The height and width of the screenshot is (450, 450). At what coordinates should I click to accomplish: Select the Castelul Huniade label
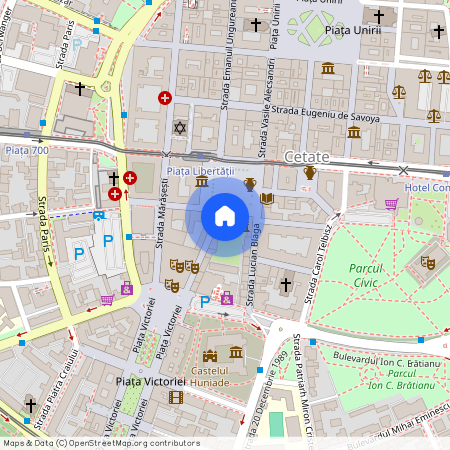210,377
